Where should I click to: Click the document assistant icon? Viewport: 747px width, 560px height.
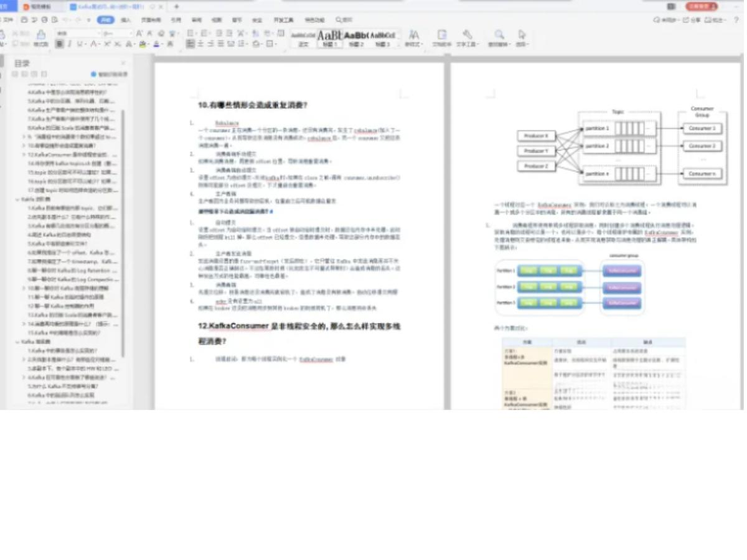(x=442, y=34)
